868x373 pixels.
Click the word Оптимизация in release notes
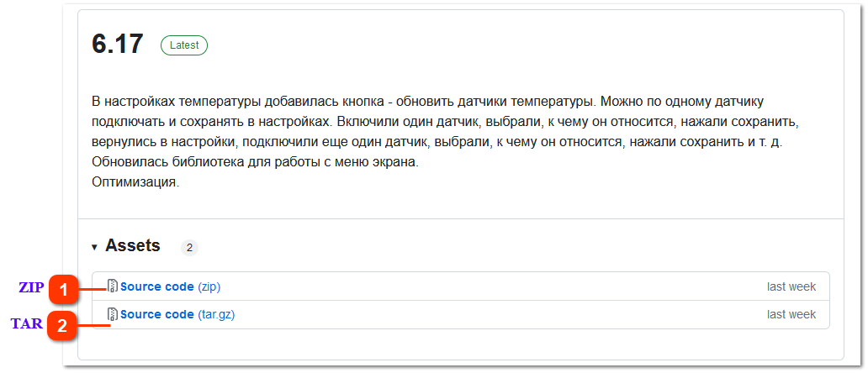click(x=135, y=183)
